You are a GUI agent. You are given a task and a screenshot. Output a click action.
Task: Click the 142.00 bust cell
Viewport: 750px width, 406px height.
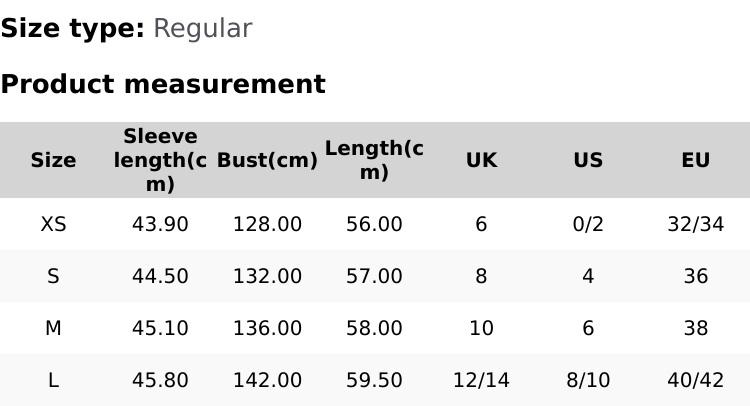(x=267, y=380)
